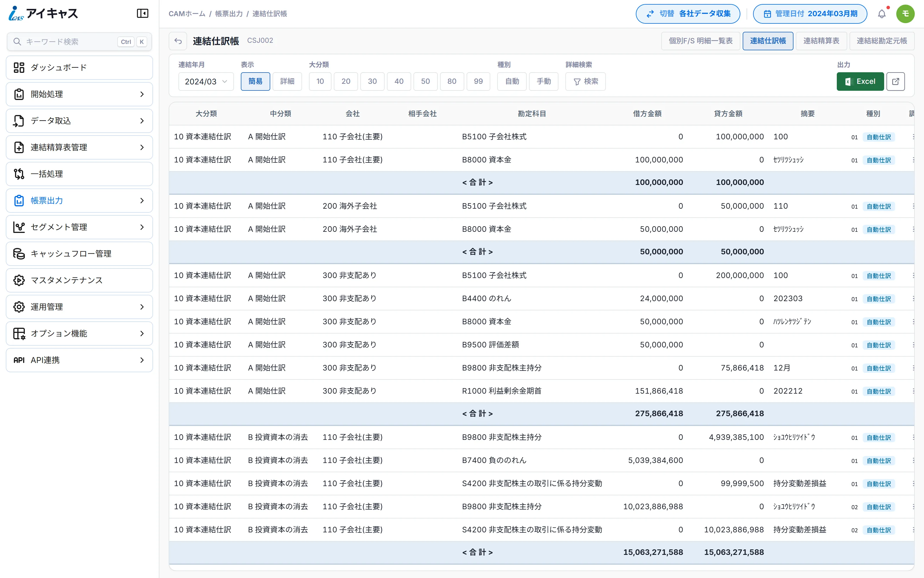Click cell B7400 負ののれん

point(494,460)
